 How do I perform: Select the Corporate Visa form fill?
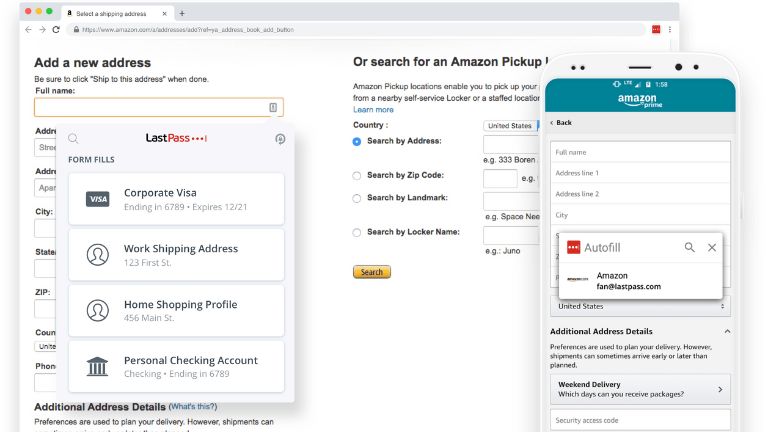(176, 199)
